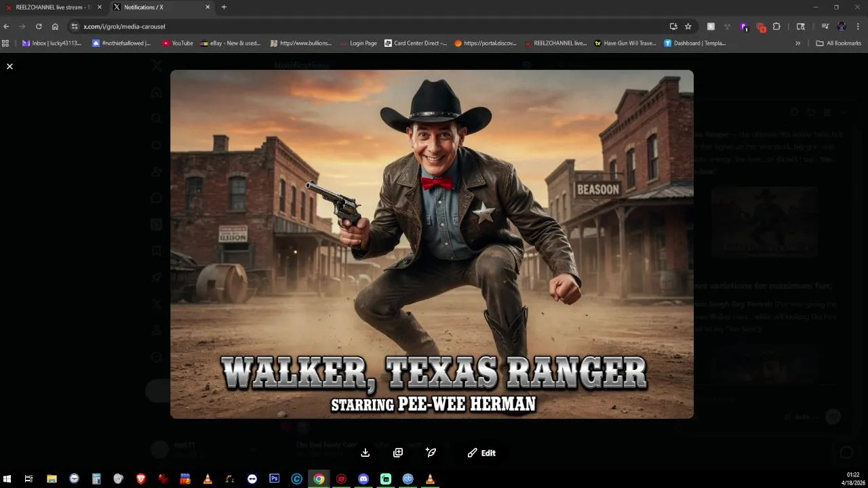Screen dimensions: 868x488
Task: Reload the current page
Action: [x=39, y=26]
